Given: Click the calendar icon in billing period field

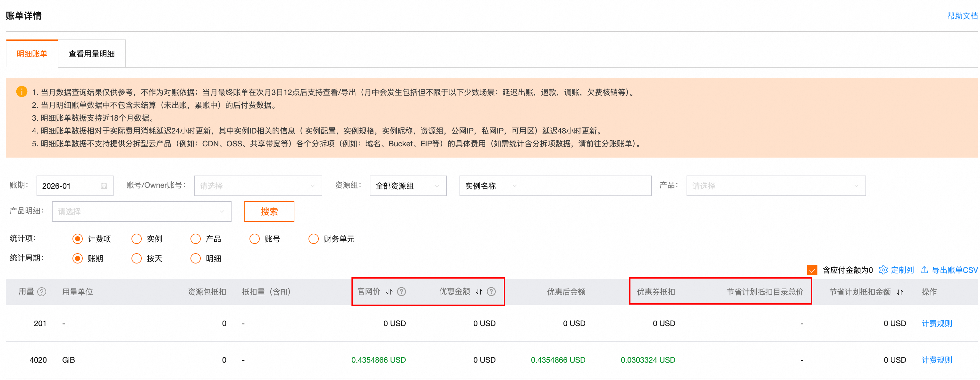Looking at the screenshot, I should click(x=104, y=186).
